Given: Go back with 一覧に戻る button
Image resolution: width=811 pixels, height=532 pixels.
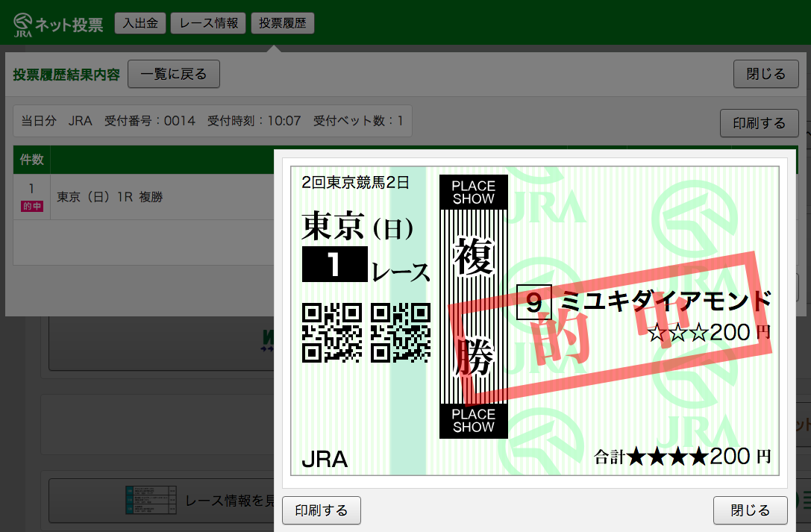Looking at the screenshot, I should point(174,74).
